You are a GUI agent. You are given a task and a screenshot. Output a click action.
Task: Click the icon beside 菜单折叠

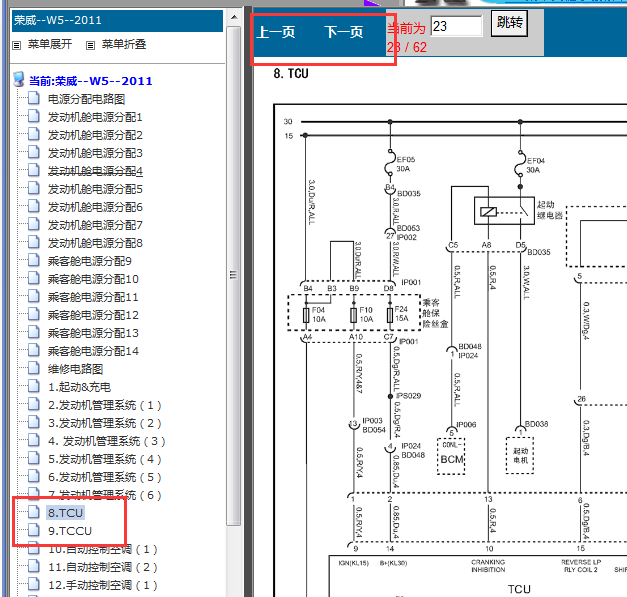(91, 45)
